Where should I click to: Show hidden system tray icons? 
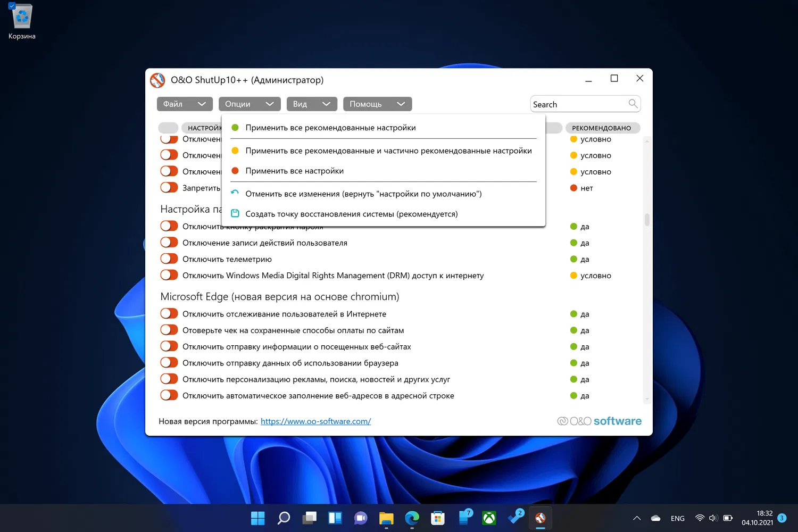pyautogui.click(x=637, y=518)
